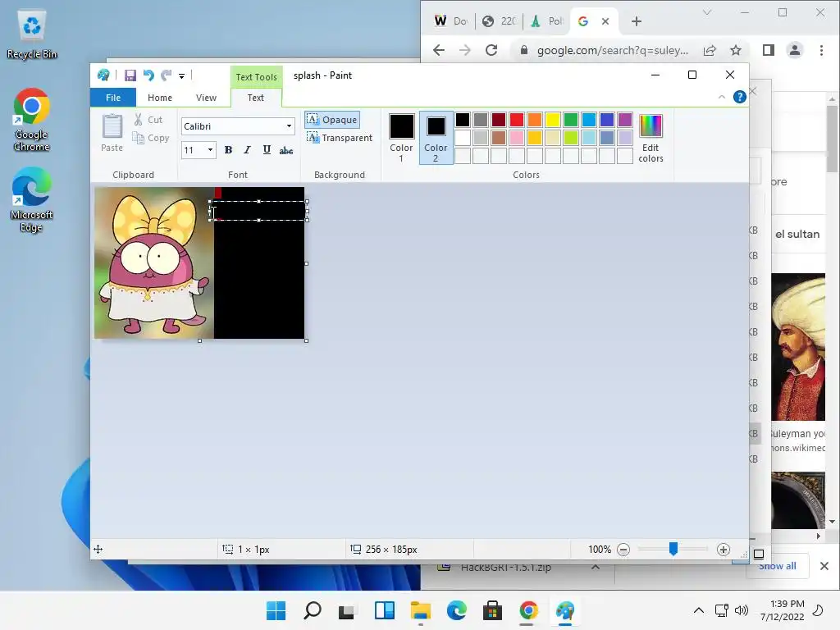Pick the red color swatch

pos(517,120)
